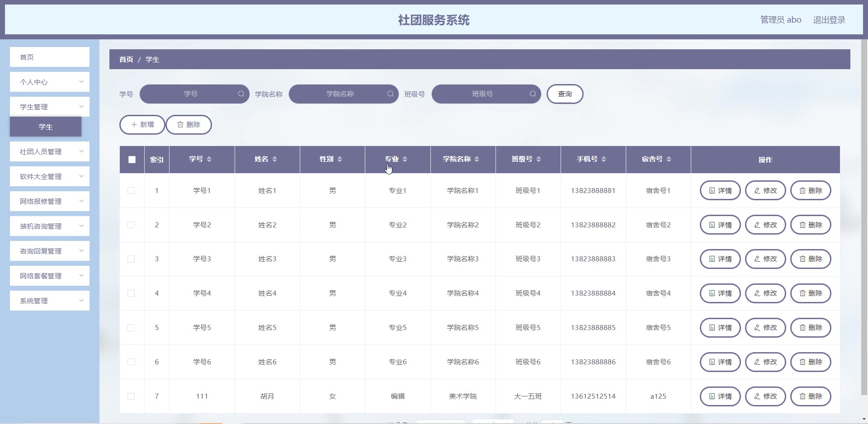
Task: Click 修改 for row 学号1
Action: point(765,191)
